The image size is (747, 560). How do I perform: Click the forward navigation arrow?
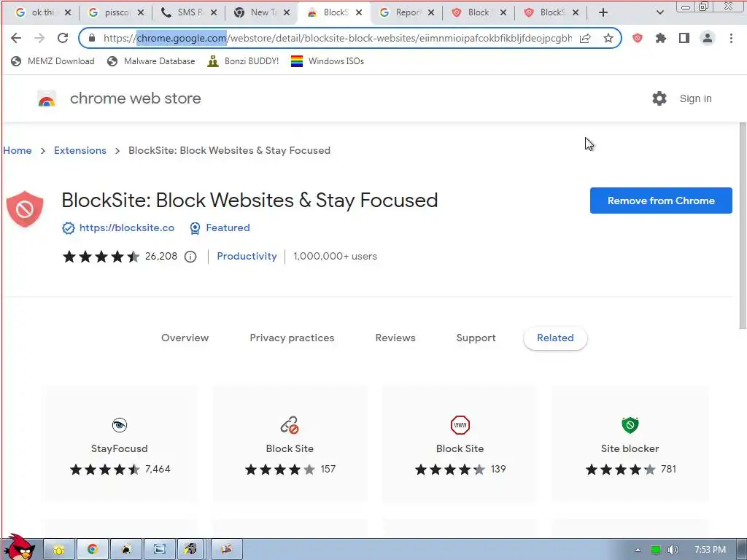(39, 38)
